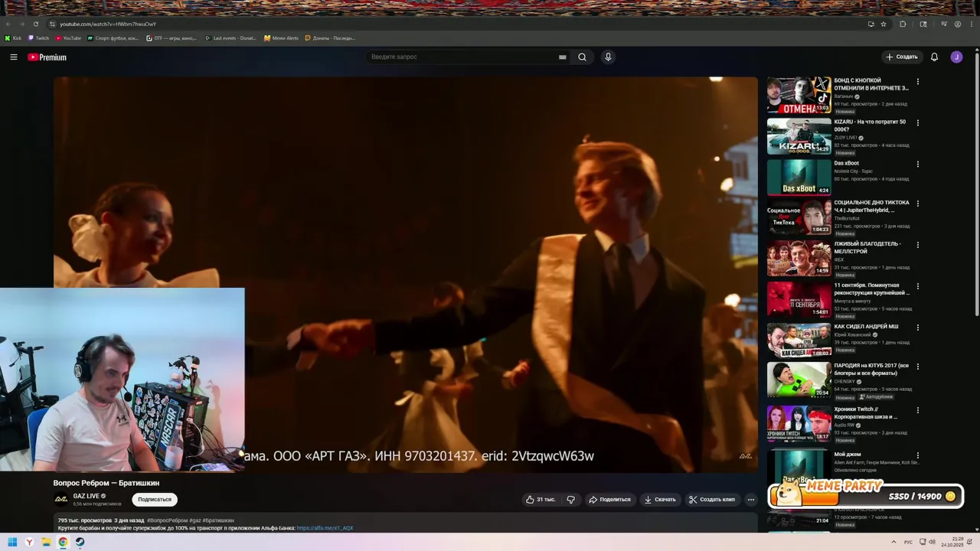Reload the page in browser toolbar
The height and width of the screenshot is (551, 980).
[35, 24]
